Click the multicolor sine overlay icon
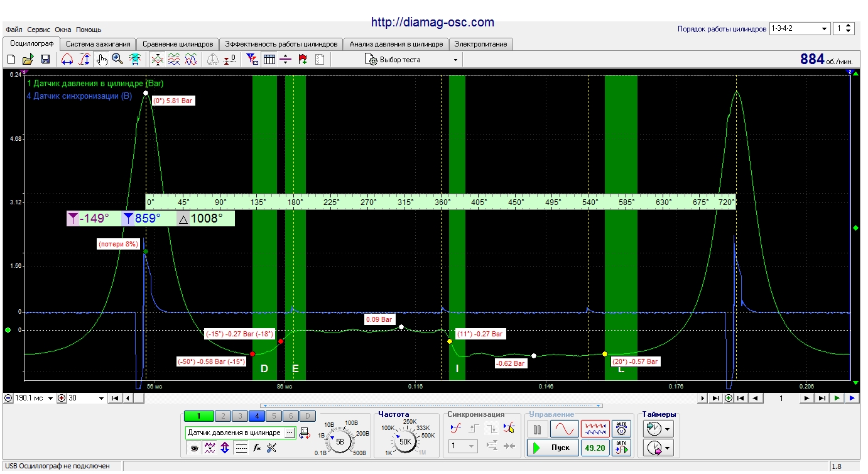Viewport: 868px width, 474px height. click(191, 60)
